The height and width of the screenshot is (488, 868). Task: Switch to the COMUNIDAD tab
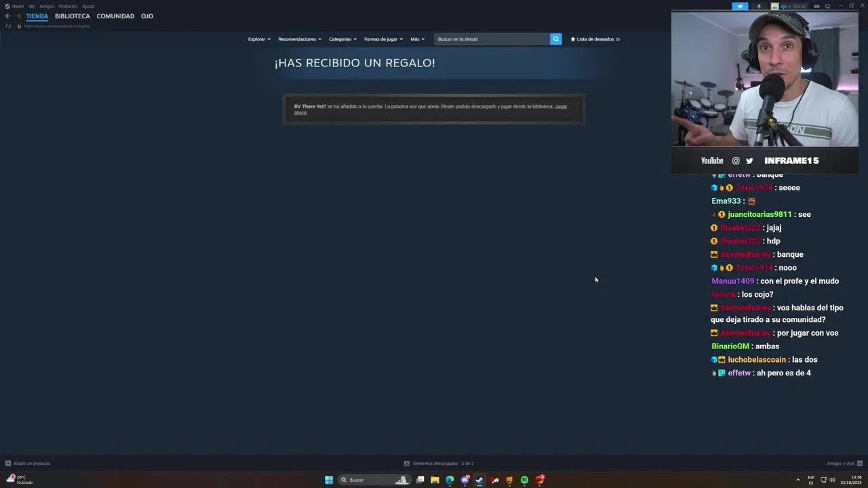115,16
